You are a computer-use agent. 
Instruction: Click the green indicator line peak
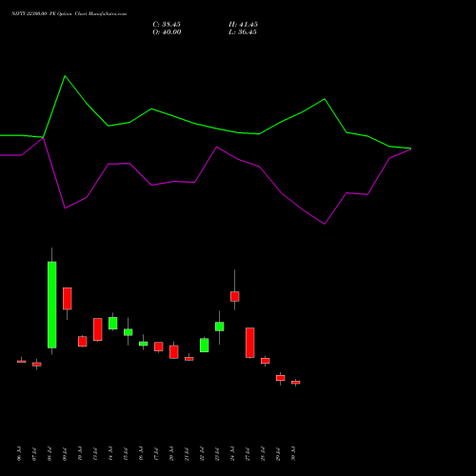click(65, 76)
